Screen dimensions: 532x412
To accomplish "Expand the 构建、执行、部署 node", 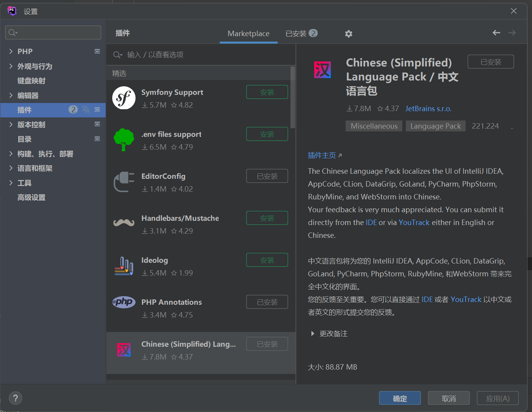I will [x=11, y=154].
